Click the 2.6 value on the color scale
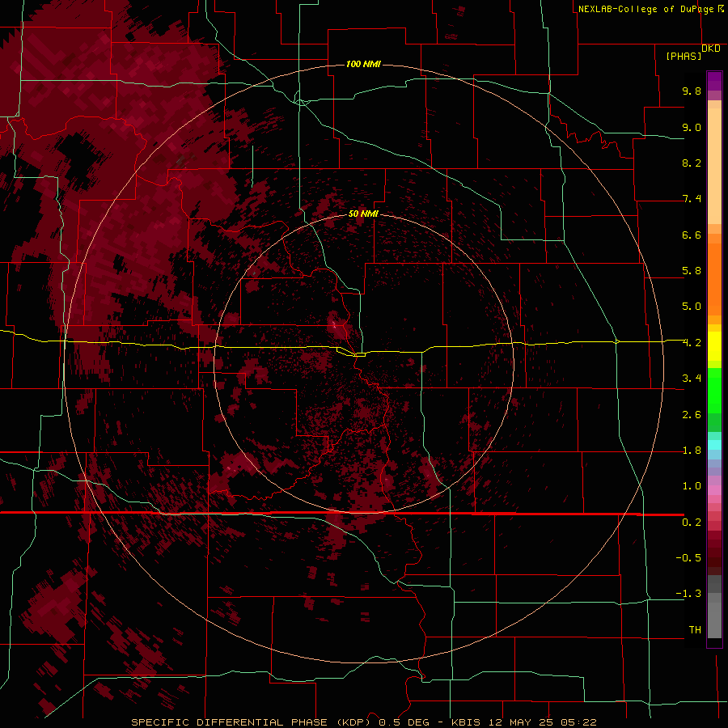This screenshot has height=728, width=728. click(x=692, y=415)
